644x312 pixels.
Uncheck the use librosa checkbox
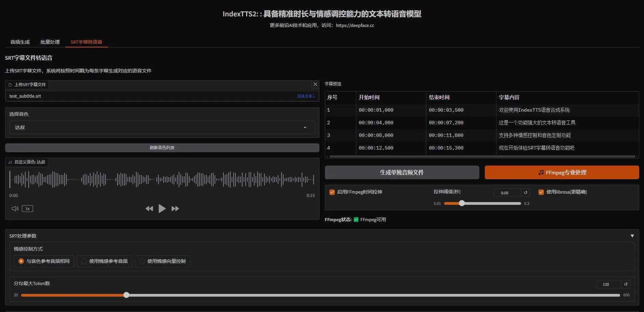[x=541, y=192]
